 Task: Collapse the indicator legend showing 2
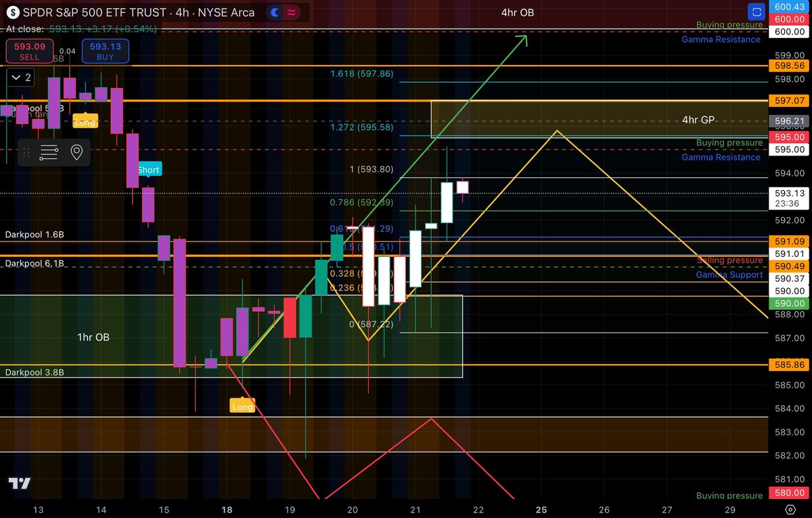pos(20,78)
